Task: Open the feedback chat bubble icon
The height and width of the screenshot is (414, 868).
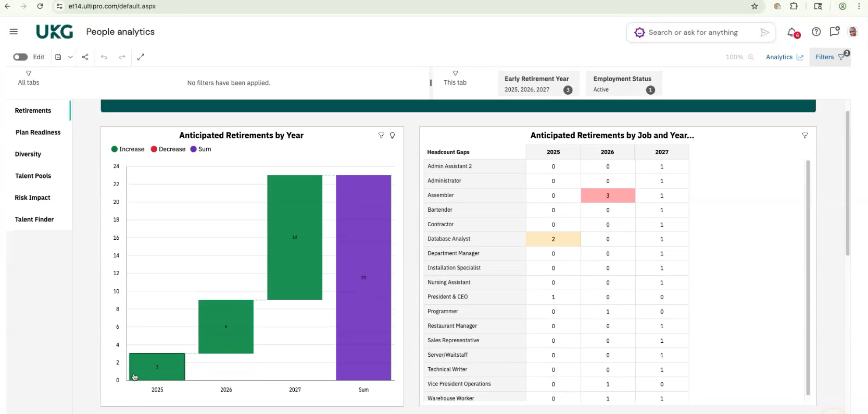Action: pos(834,32)
